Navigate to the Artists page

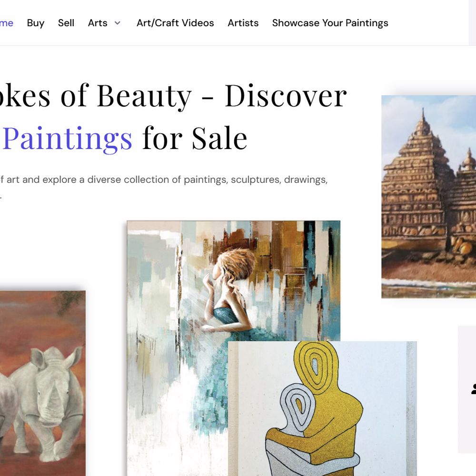pos(243,23)
